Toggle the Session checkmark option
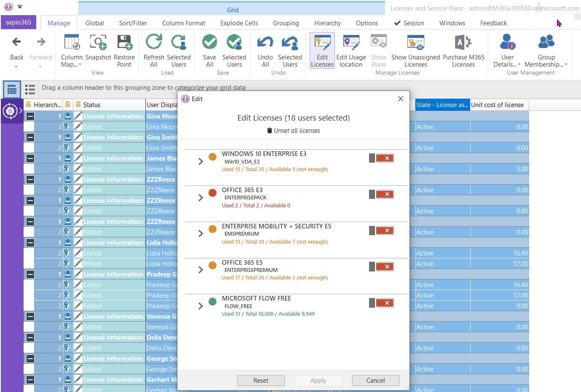The image size is (581, 392). coord(409,23)
